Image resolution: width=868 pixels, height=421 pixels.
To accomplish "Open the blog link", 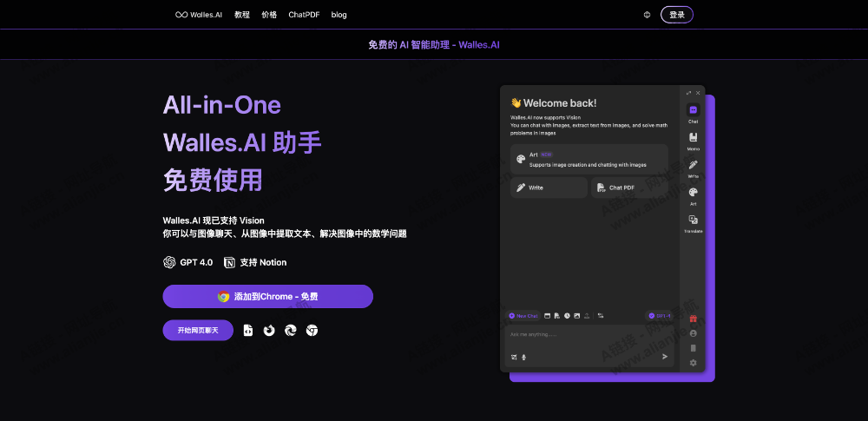I will (x=339, y=15).
